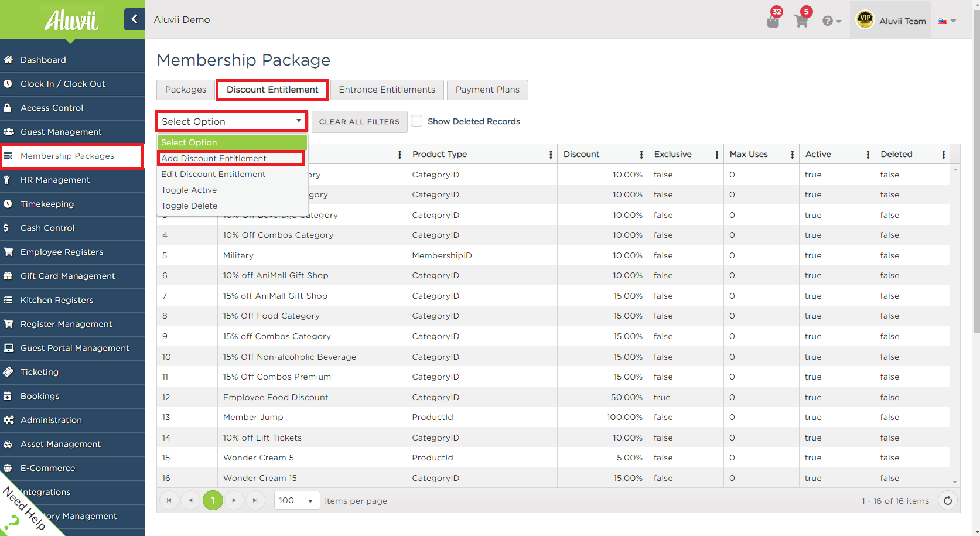Click the HR Management icon
This screenshot has height=536, width=980.
point(8,180)
